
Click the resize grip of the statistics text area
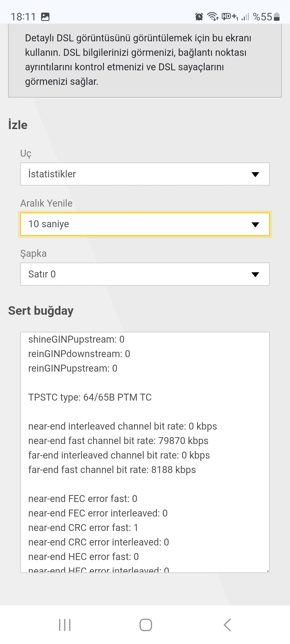point(267,571)
